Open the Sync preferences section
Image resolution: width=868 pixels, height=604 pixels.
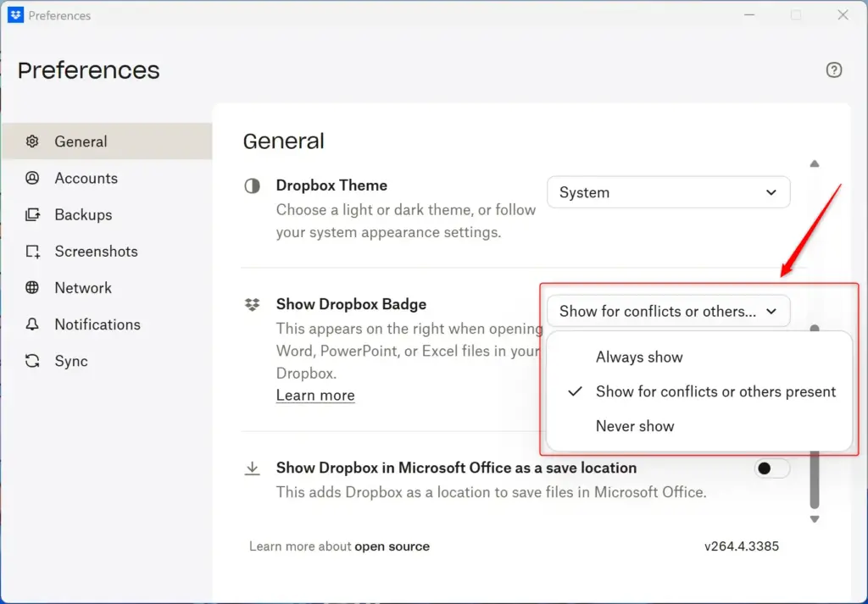108,361
